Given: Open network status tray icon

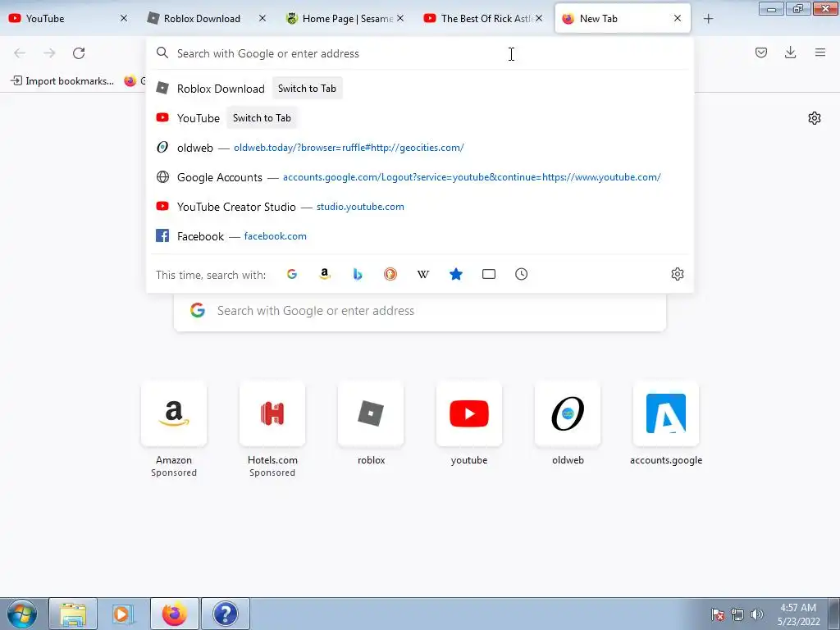Looking at the screenshot, I should [737, 614].
